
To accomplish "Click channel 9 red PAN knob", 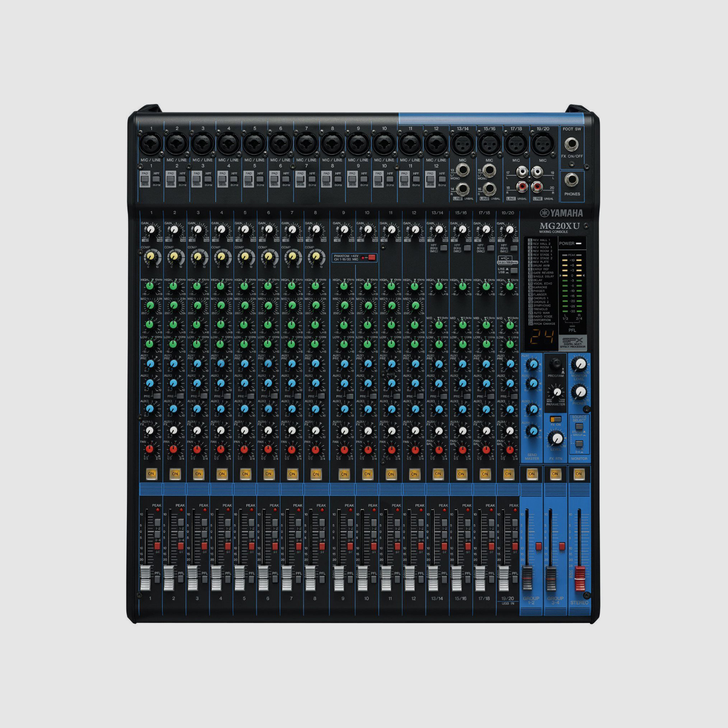I will point(344,449).
